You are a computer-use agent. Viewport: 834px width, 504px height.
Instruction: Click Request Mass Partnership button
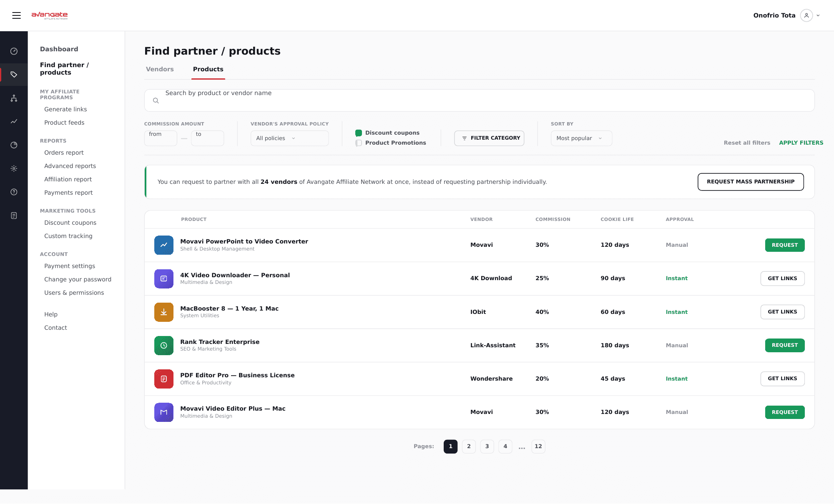pos(751,182)
